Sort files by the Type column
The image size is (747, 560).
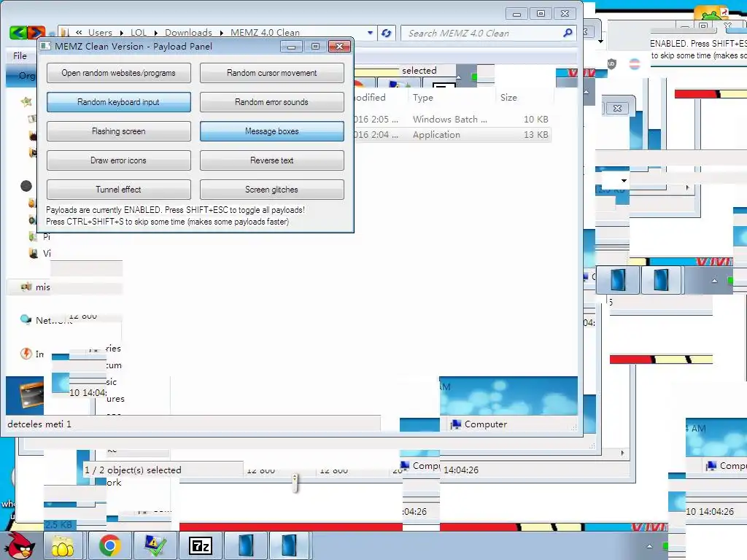click(x=422, y=97)
